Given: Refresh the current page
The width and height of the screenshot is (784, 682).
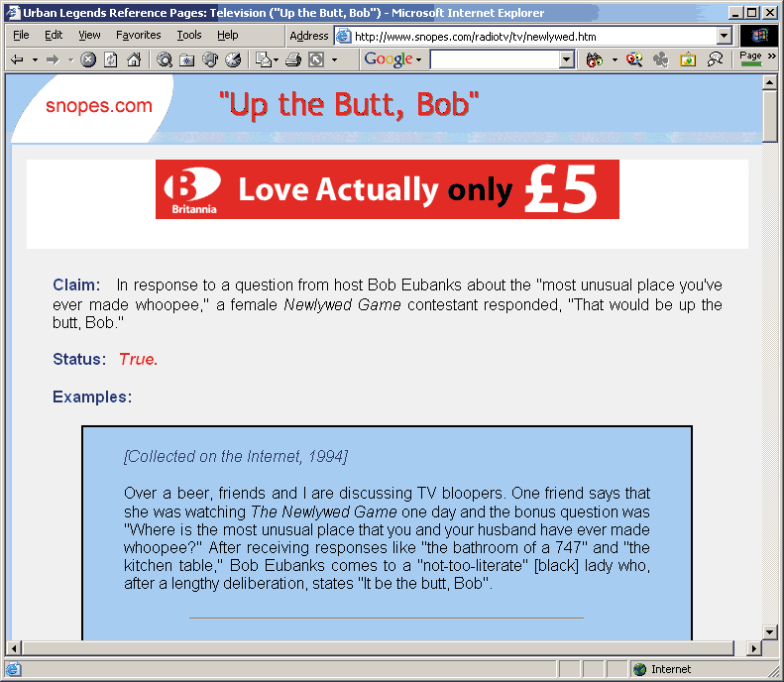Looking at the screenshot, I should coord(111,60).
